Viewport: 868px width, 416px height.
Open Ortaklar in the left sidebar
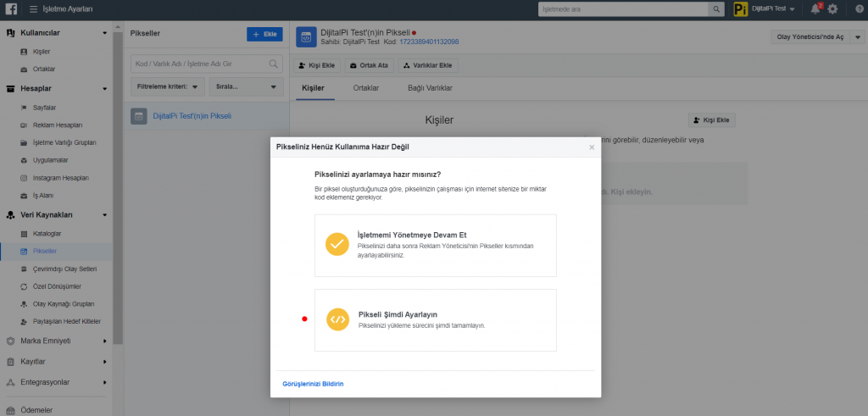pos(44,69)
